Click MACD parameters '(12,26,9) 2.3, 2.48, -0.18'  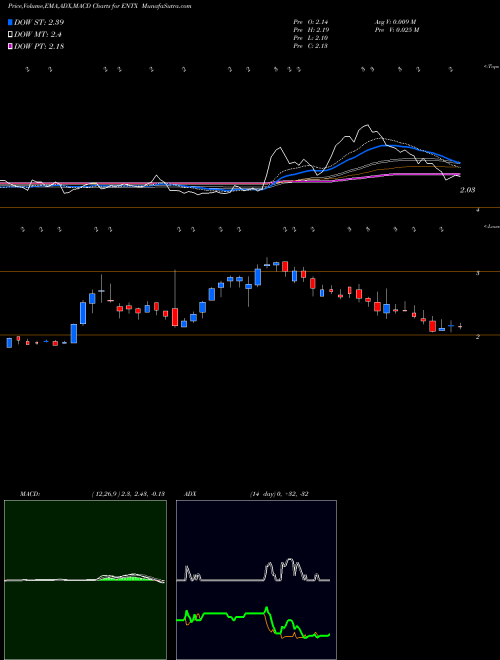(x=128, y=494)
